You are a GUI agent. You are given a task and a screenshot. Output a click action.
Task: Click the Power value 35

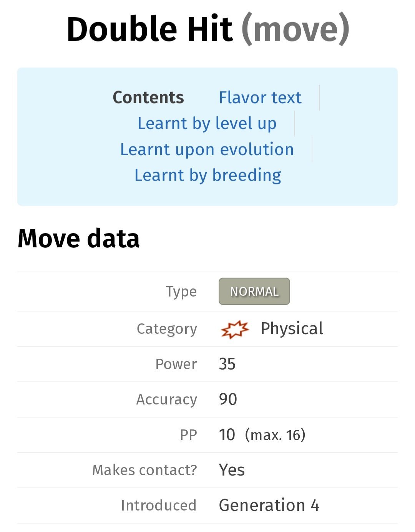227,364
